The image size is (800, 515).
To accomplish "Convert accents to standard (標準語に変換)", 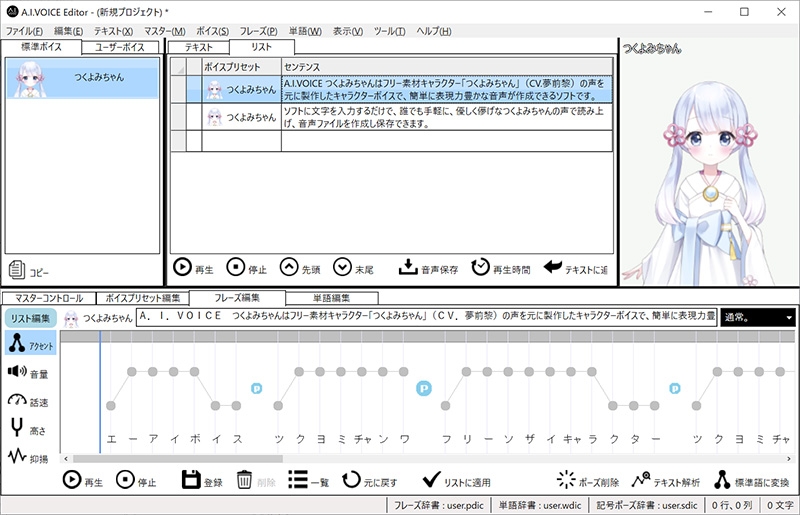I will pos(752,481).
